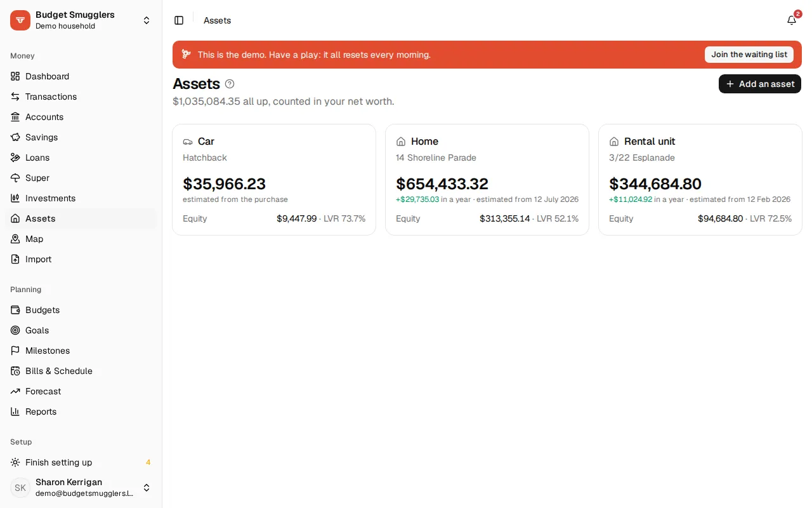Click the $9,447.99 equity amount

296,218
